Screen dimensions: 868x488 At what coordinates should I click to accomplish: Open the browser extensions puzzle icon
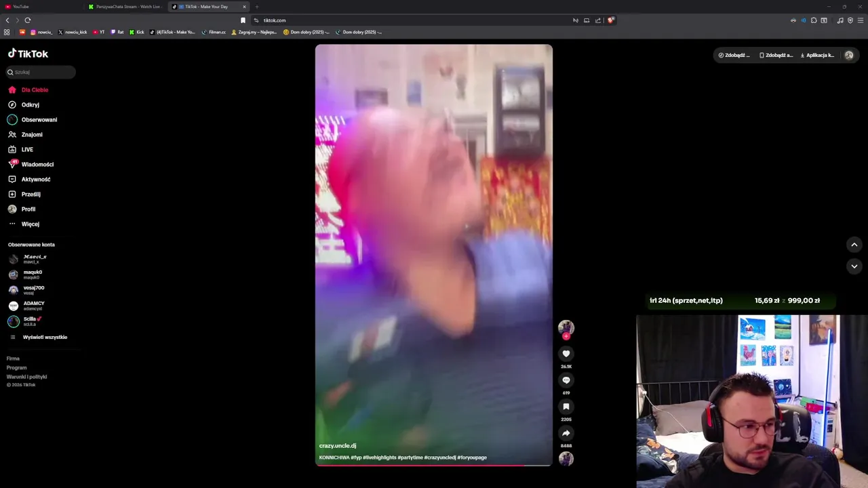[x=814, y=20]
